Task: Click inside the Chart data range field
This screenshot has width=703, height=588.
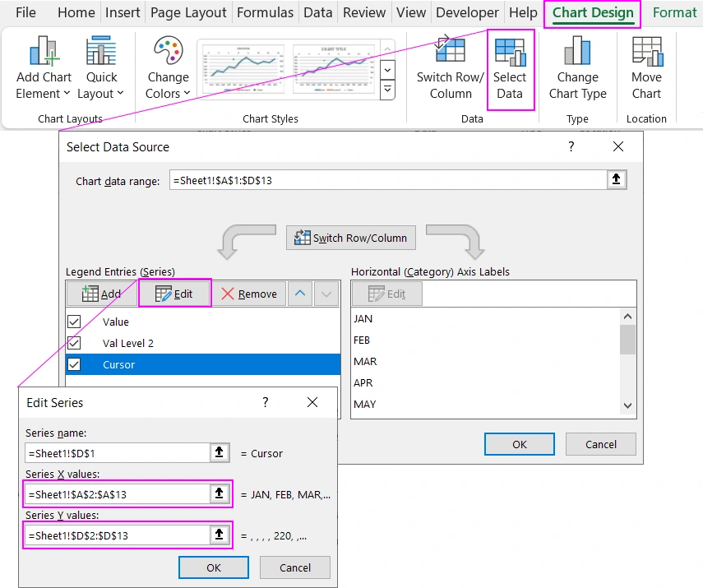Action: 370,178
